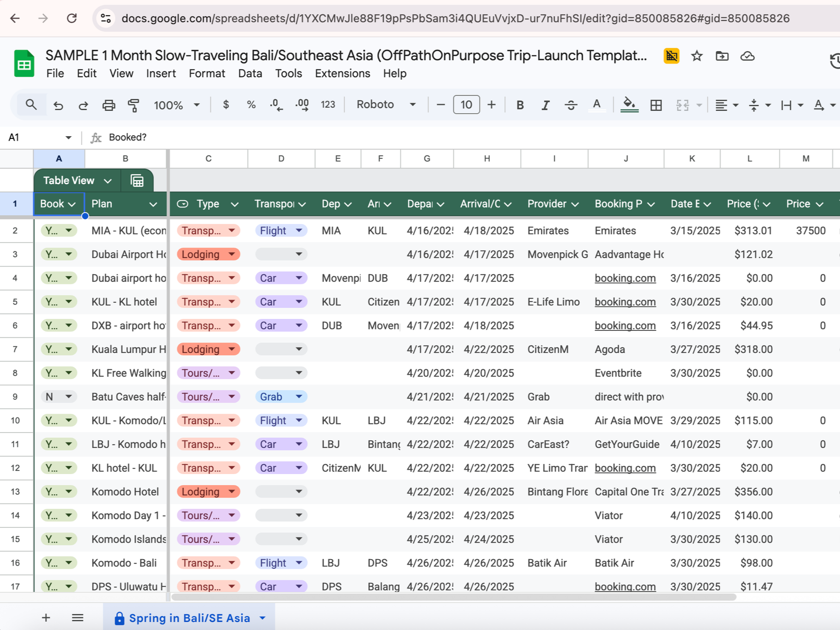Image resolution: width=840 pixels, height=630 pixels.
Task: Click the browser back arrow
Action: [15, 18]
